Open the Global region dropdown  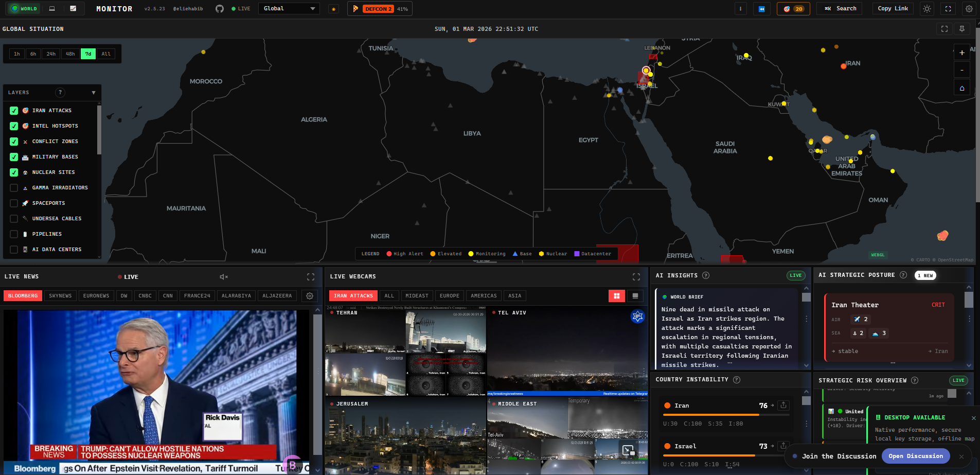tap(289, 9)
